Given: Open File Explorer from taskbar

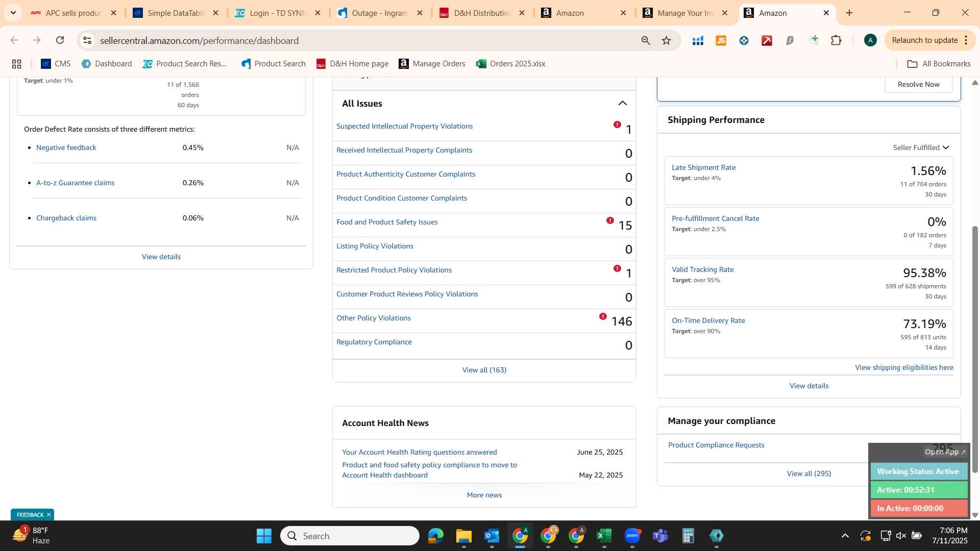Looking at the screenshot, I should coord(463,536).
